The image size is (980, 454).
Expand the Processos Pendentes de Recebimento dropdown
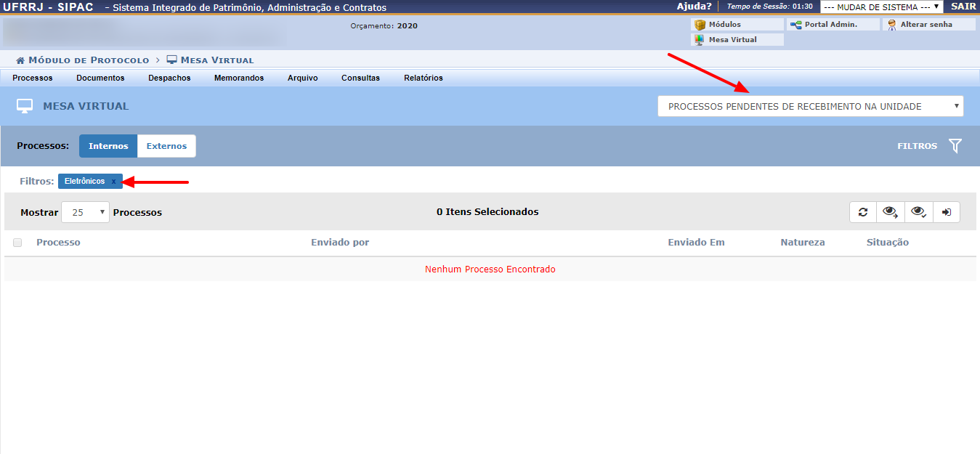810,106
